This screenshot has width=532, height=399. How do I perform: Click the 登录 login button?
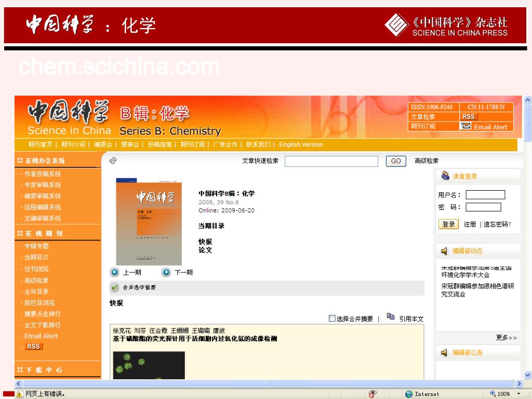click(448, 224)
